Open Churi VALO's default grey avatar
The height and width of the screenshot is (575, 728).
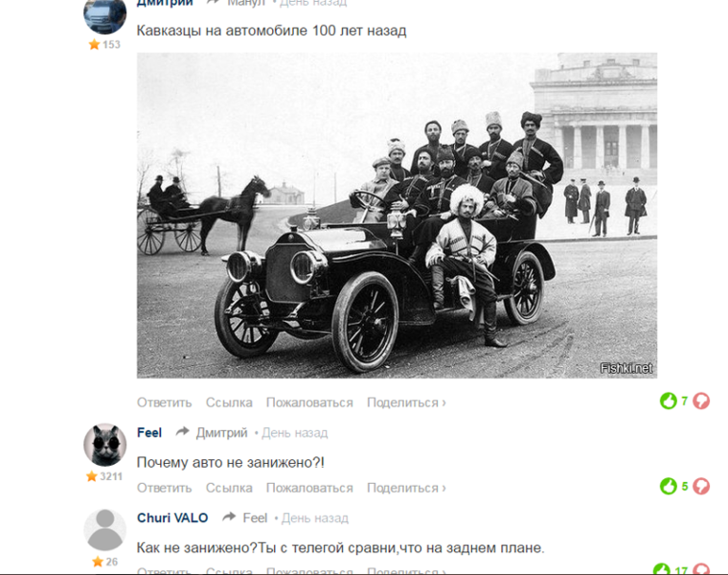coord(105,530)
